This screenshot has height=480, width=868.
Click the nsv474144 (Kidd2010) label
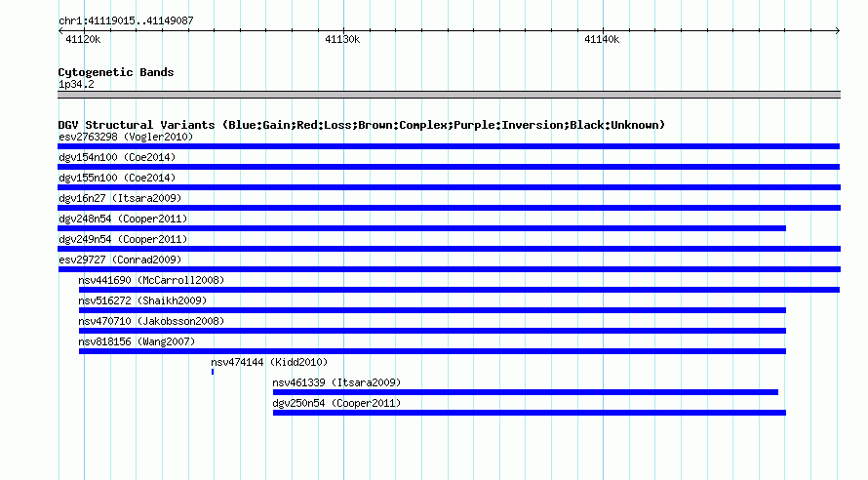[269, 362]
